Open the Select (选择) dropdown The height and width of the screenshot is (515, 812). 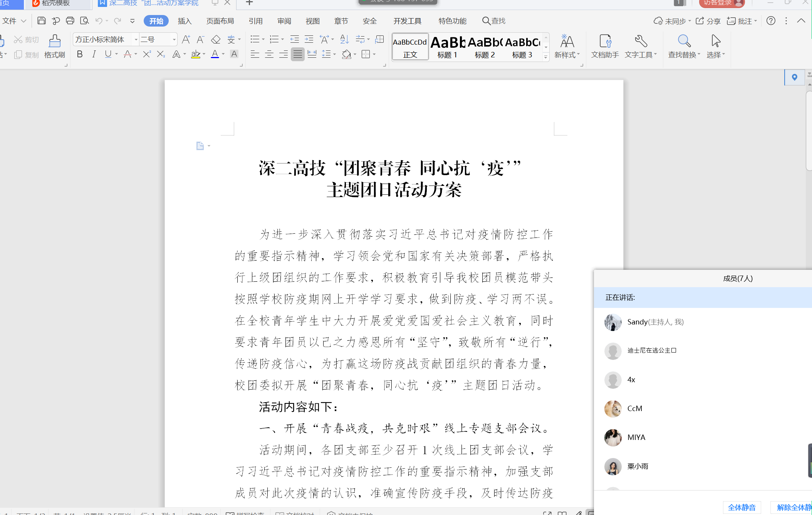tap(716, 46)
